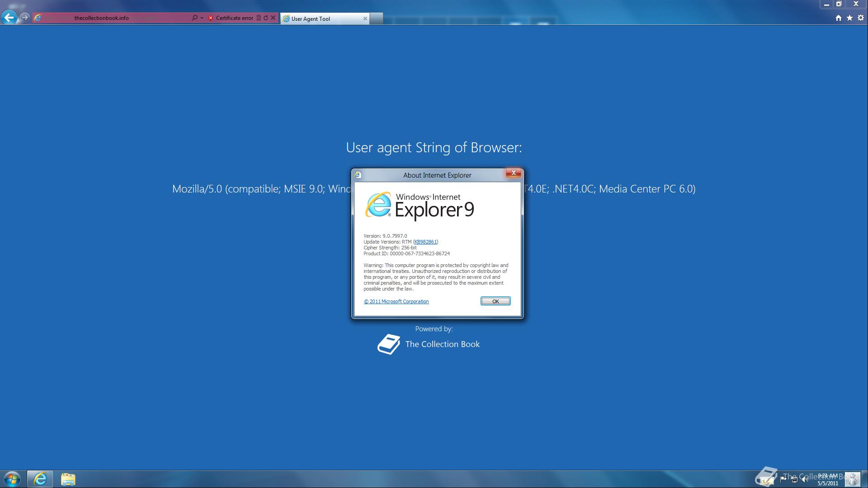The image size is (868, 488).
Task: Click the IE site icon in address bar
Action: [38, 18]
